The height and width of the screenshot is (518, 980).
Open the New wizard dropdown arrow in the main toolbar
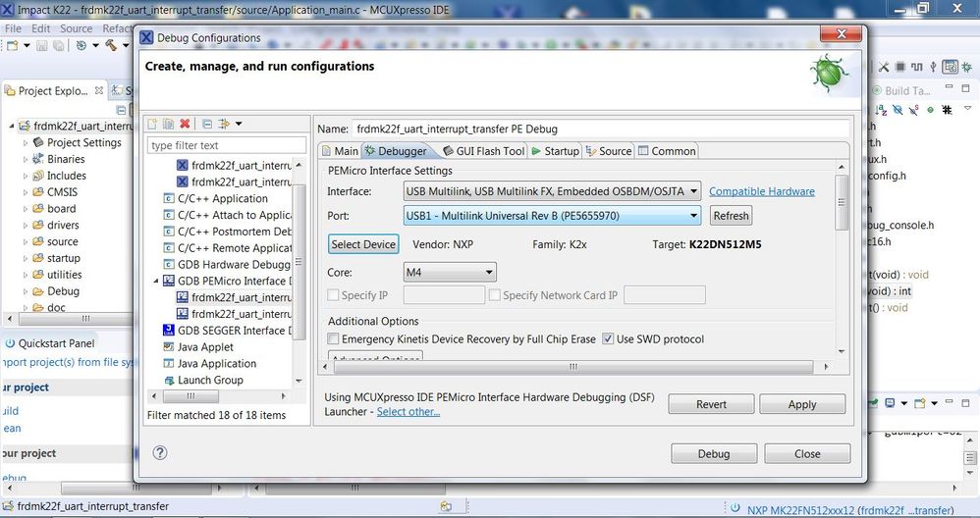[27, 45]
